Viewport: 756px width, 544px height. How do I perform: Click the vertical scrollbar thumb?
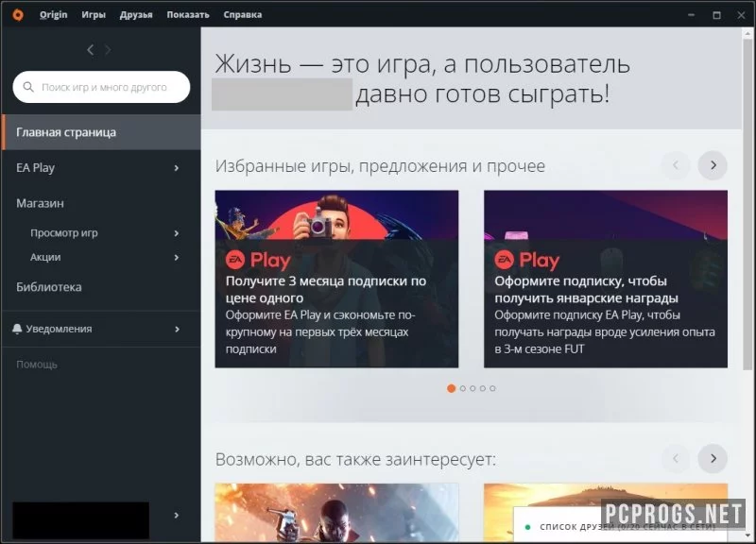point(747,205)
